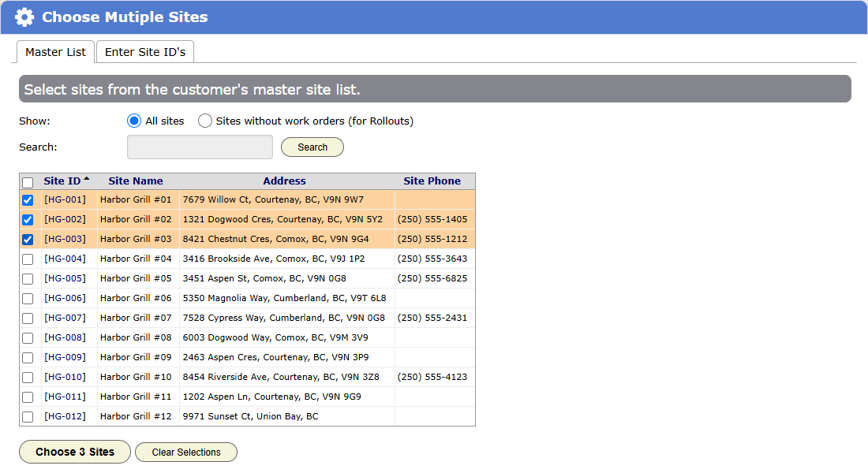Viewport: 868px width, 473px height.
Task: Click the Search text field
Action: (200, 147)
